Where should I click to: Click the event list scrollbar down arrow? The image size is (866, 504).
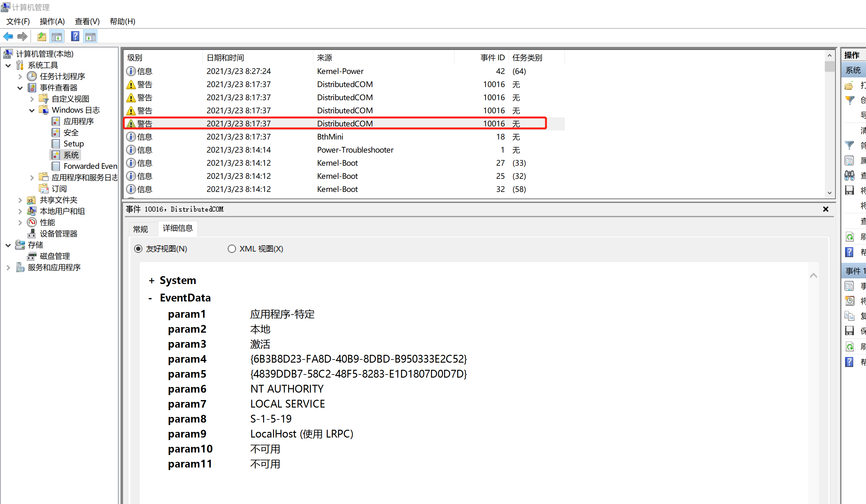pyautogui.click(x=829, y=193)
